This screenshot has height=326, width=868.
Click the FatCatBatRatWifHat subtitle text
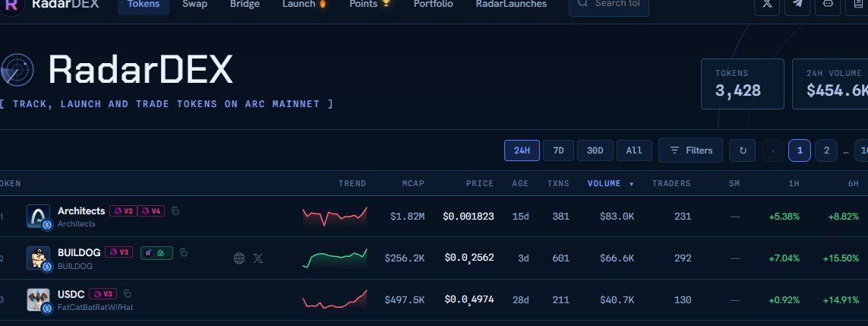tap(95, 307)
